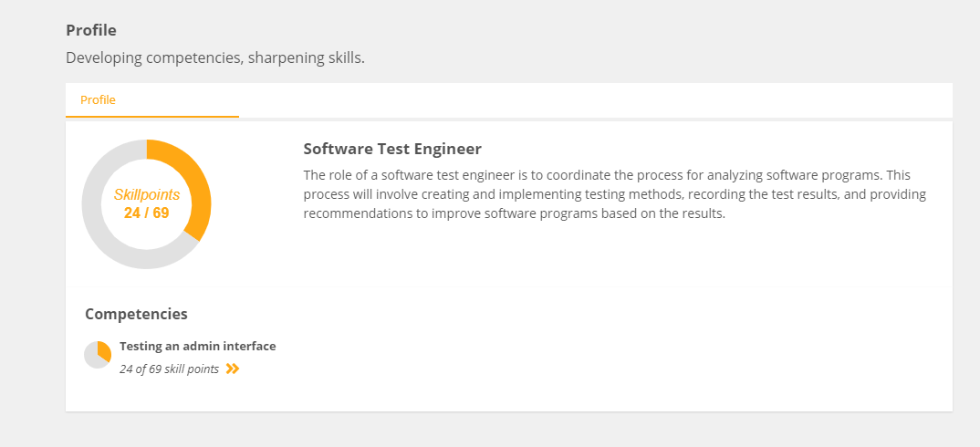Click the orange underline beneath Profile tab
Image resolution: width=980 pixels, height=447 pixels.
tap(152, 116)
